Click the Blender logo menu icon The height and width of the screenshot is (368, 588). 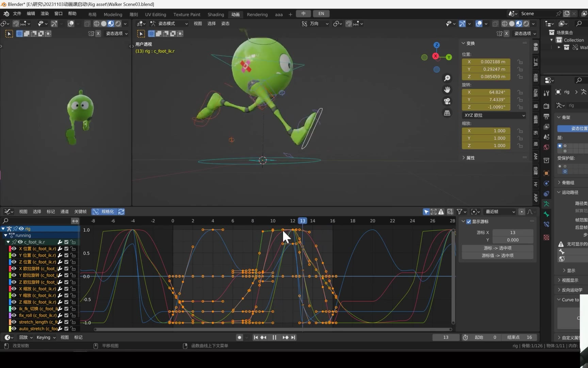[x=6, y=14]
